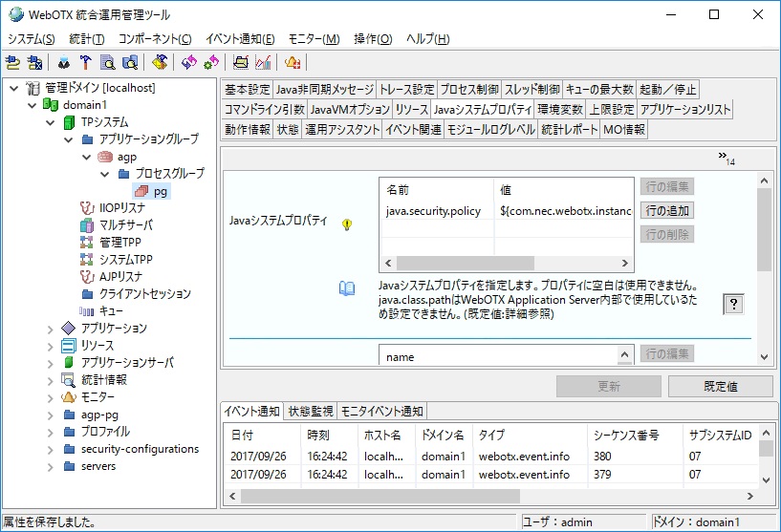
Task: Click the disconnect toolbar icon with X mark
Action: pos(34,62)
